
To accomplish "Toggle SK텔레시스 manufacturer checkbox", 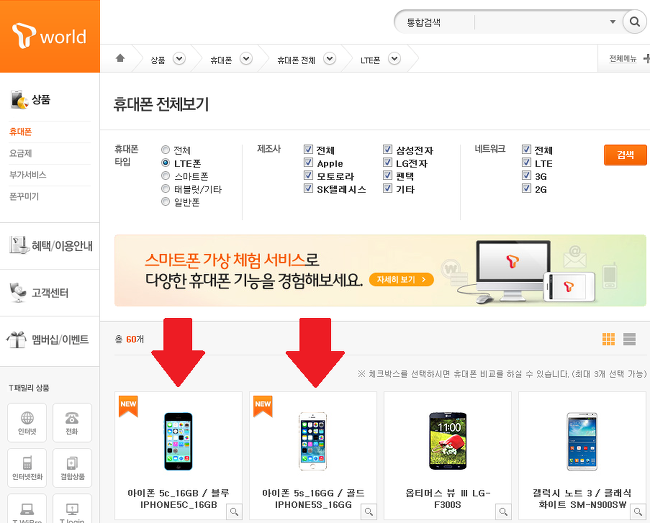I will pos(308,189).
